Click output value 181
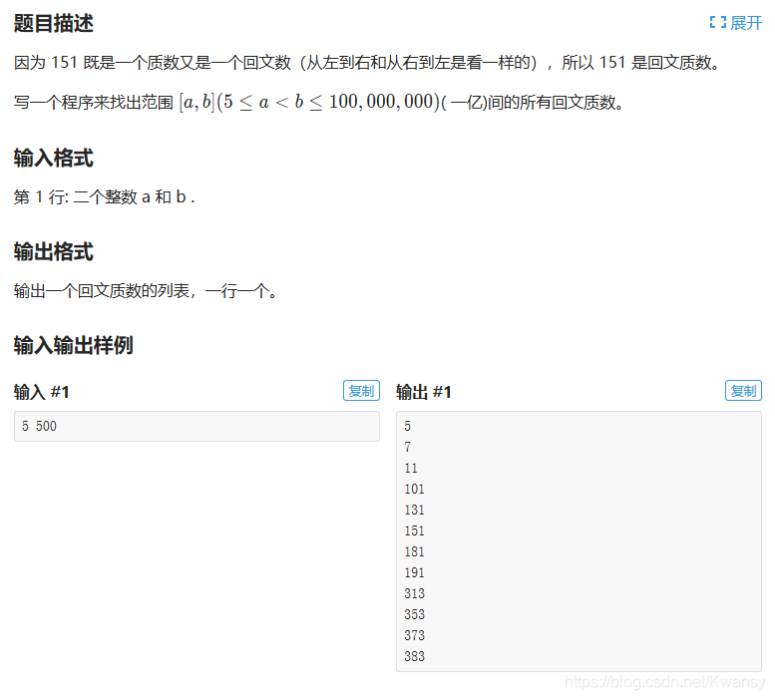This screenshot has height=700, width=775. (x=415, y=551)
